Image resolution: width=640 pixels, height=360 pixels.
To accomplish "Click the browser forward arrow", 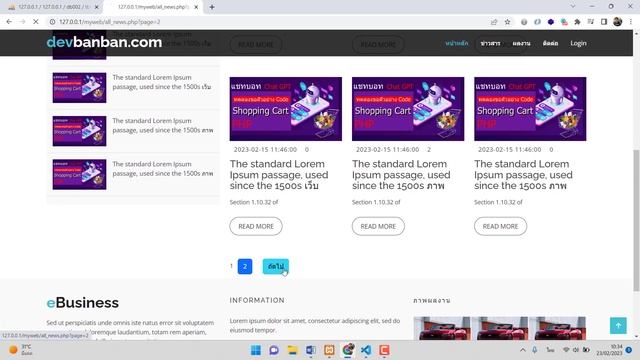I will pos(22,22).
